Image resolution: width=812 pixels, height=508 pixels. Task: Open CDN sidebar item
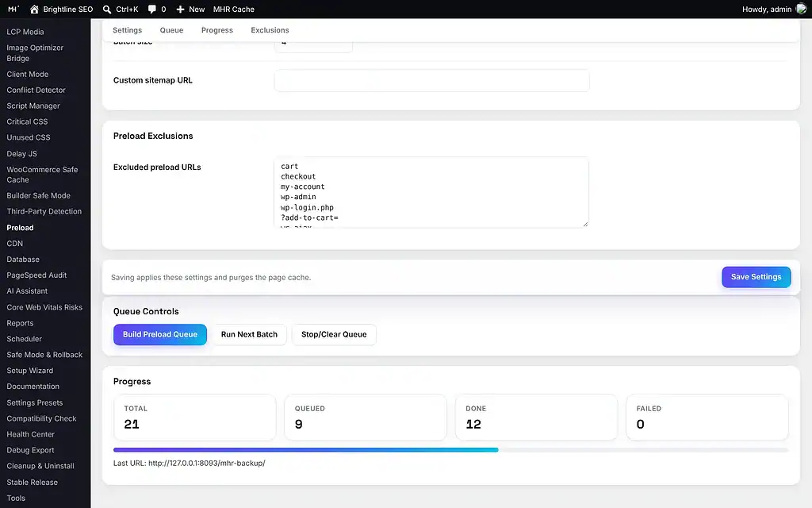click(14, 243)
